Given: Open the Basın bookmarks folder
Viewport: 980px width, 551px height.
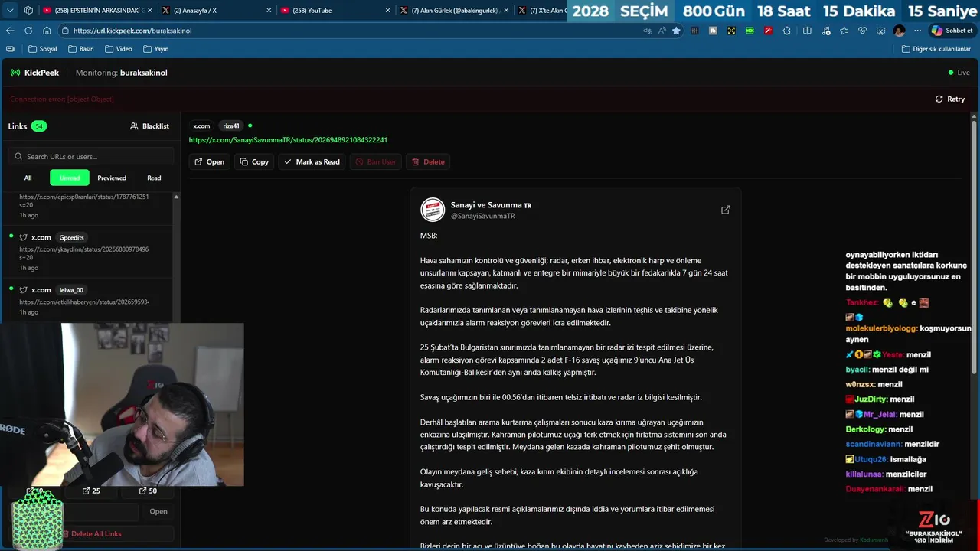Looking at the screenshot, I should (80, 49).
